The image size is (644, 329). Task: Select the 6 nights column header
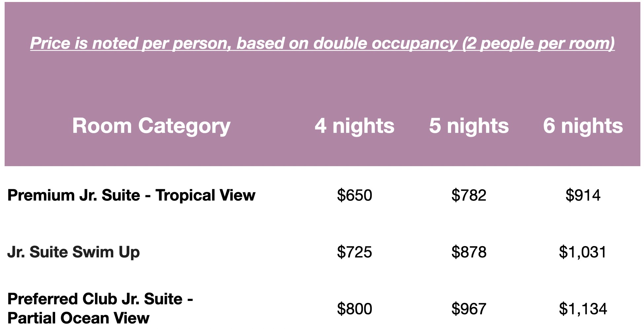583,126
